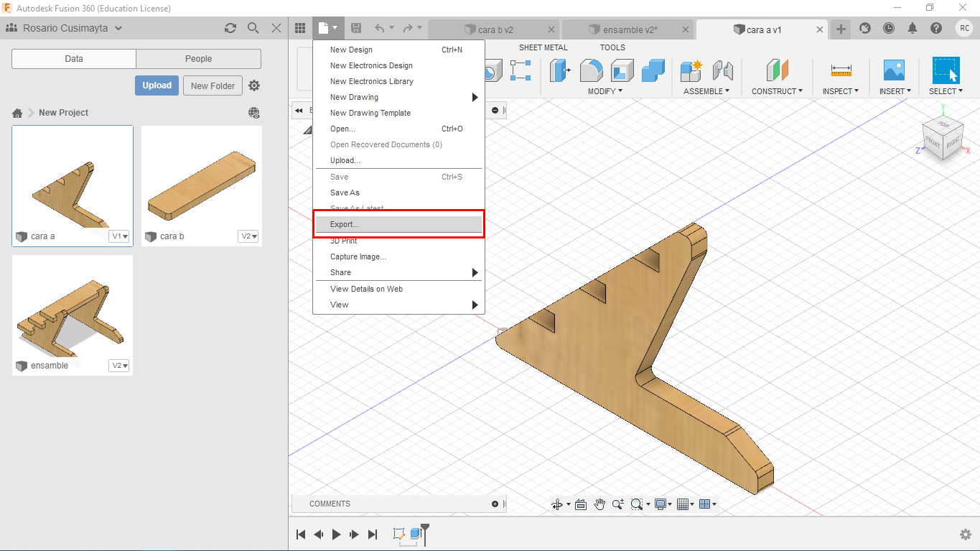The width and height of the screenshot is (980, 551).
Task: Go to home in data panel
Action: [17, 113]
